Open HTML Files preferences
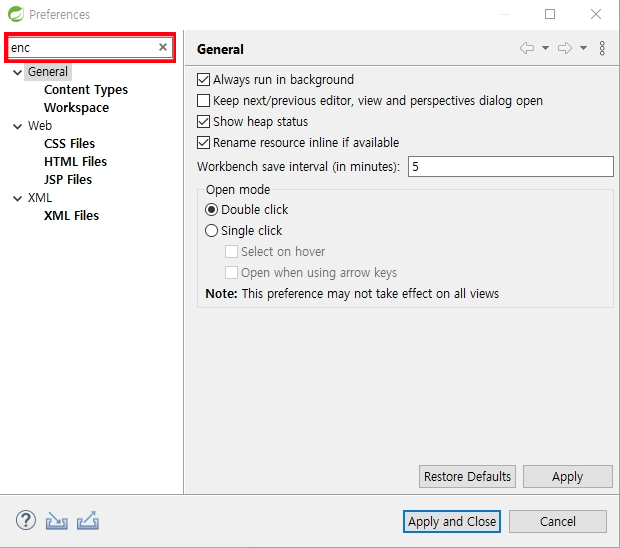This screenshot has width=620, height=548. (76, 162)
